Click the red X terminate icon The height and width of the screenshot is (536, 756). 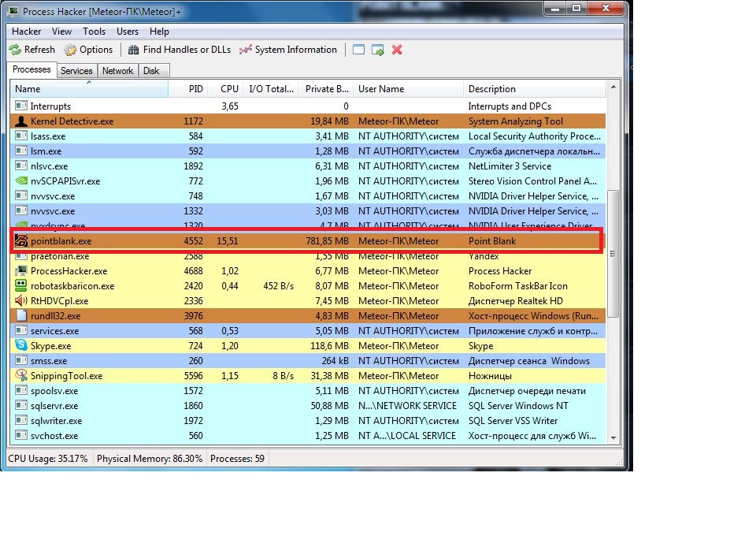click(x=397, y=50)
